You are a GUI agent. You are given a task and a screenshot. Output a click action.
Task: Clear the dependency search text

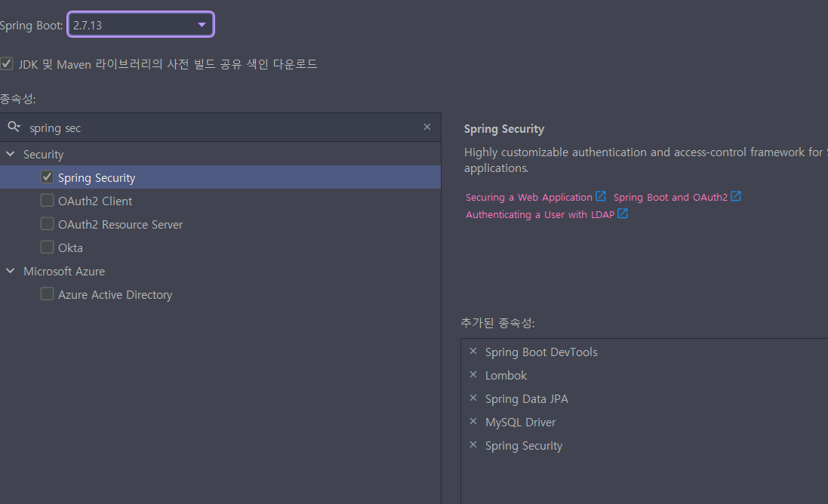click(x=427, y=127)
